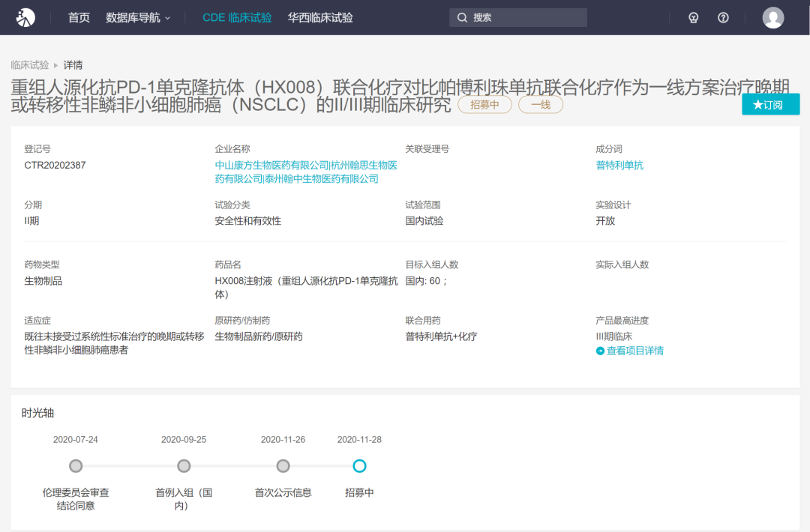This screenshot has width=810, height=532.
Task: Open the user avatar menu
Action: click(772, 17)
